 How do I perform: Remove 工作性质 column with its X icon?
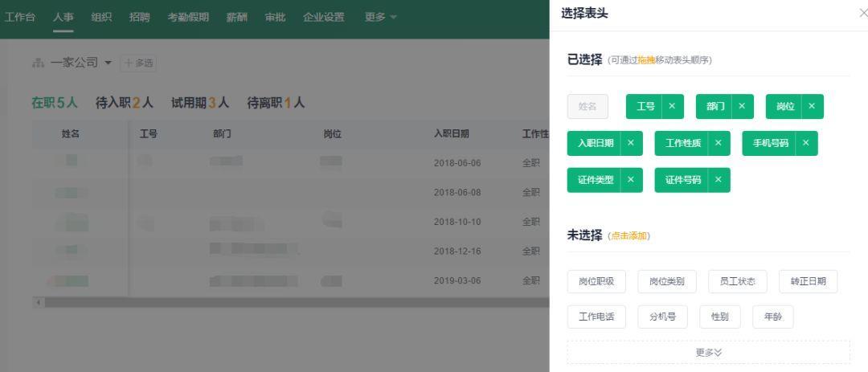(718, 143)
